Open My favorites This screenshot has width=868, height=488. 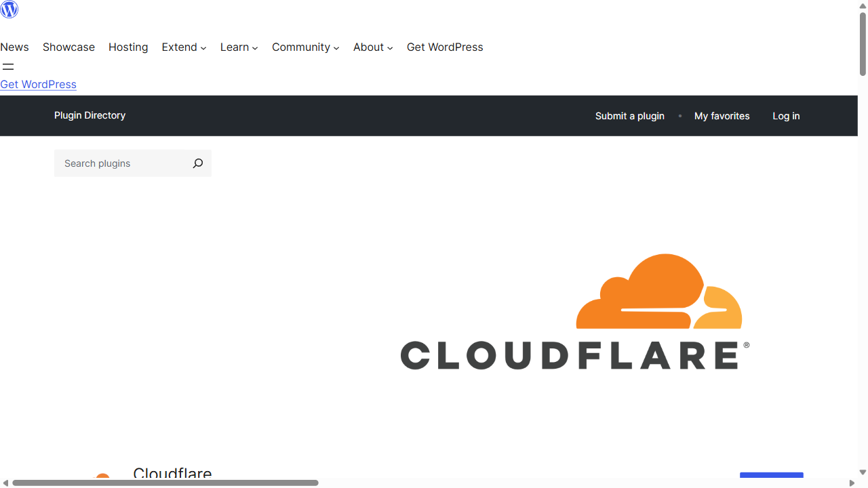[722, 116]
